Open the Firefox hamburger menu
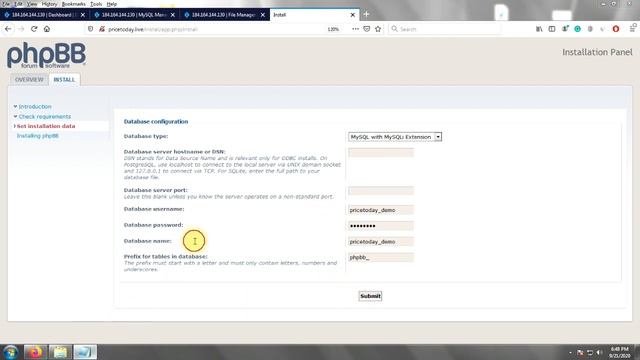Screen dimensions: 640x360 point(633,29)
